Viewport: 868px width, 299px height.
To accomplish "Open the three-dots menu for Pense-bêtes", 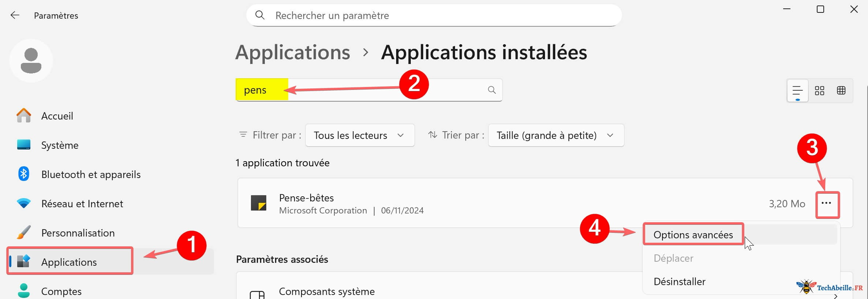I will (827, 204).
